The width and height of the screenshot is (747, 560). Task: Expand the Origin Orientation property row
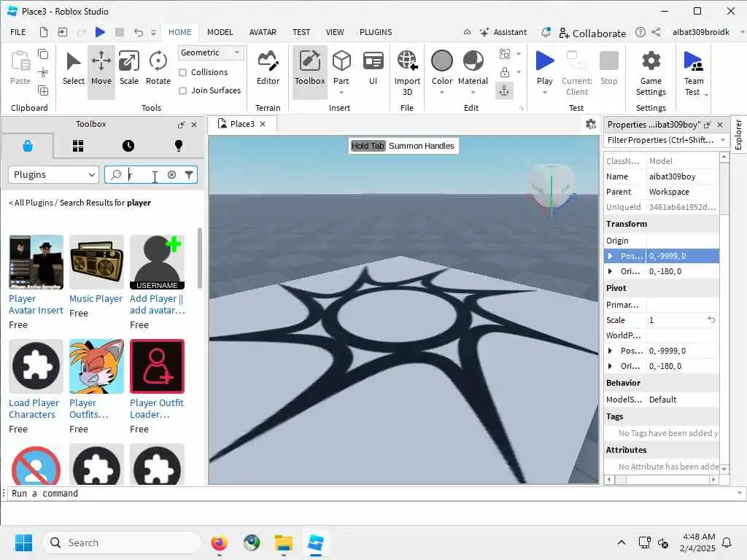click(610, 271)
